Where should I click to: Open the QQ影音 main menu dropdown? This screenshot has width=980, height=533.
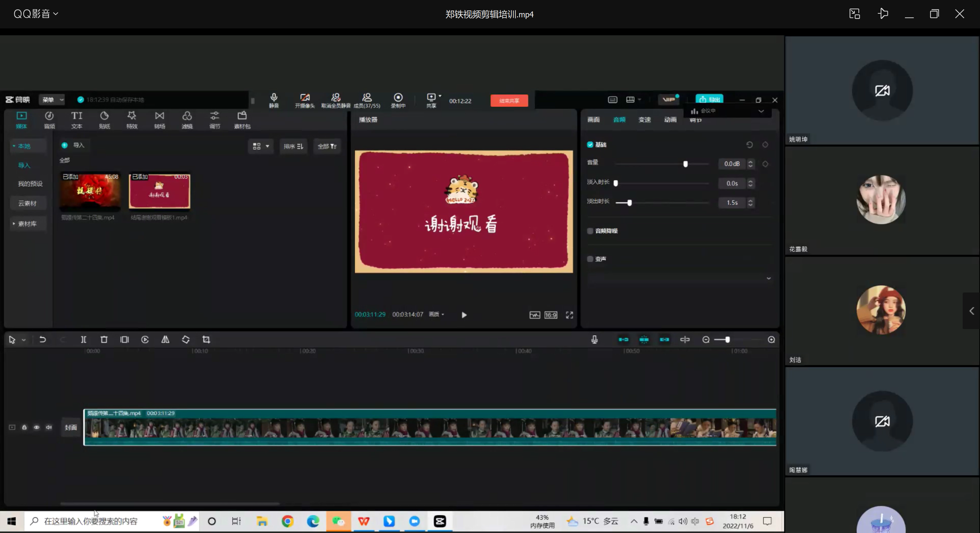tap(36, 14)
